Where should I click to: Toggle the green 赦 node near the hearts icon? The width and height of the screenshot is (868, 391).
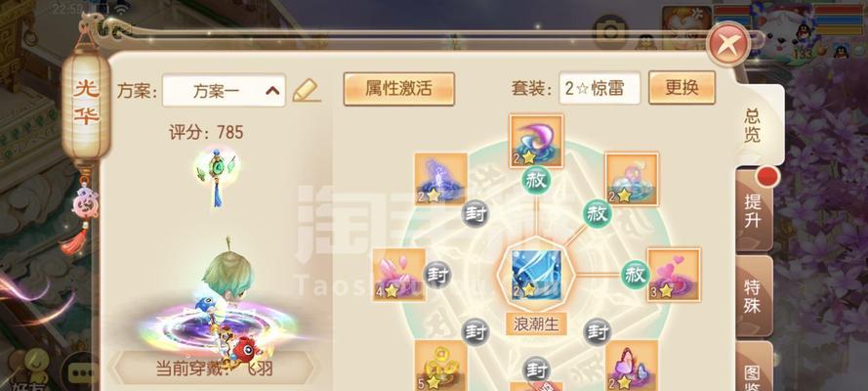click(x=635, y=274)
